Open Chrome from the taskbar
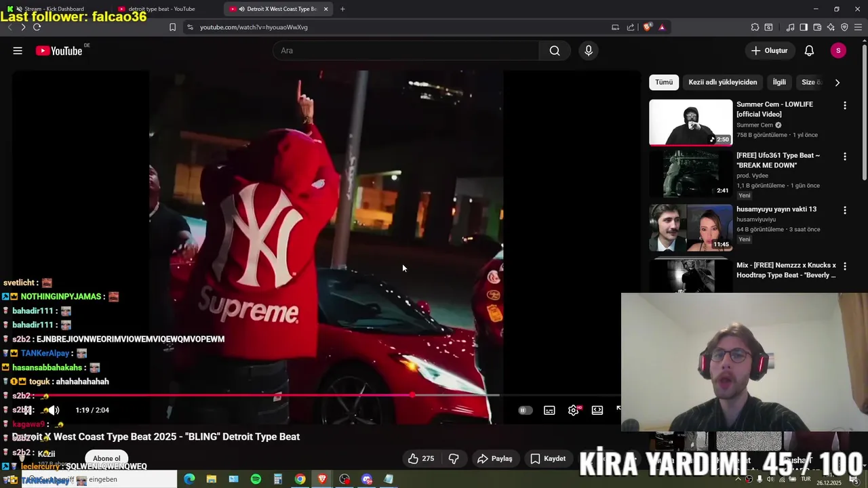This screenshot has width=868, height=488. [x=300, y=479]
